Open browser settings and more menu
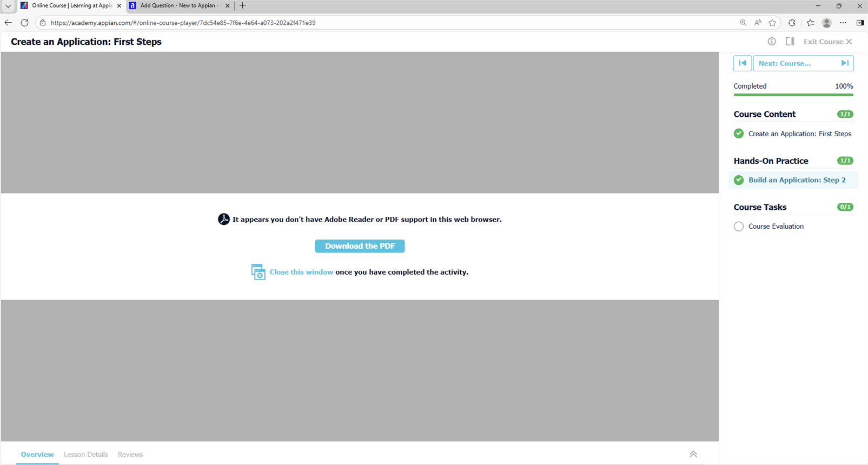The image size is (868, 465). coord(843,23)
